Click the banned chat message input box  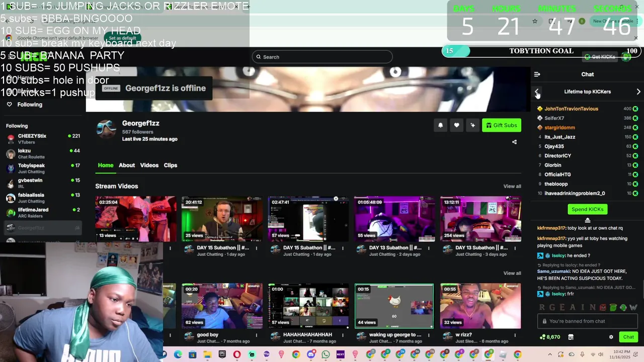(587, 321)
